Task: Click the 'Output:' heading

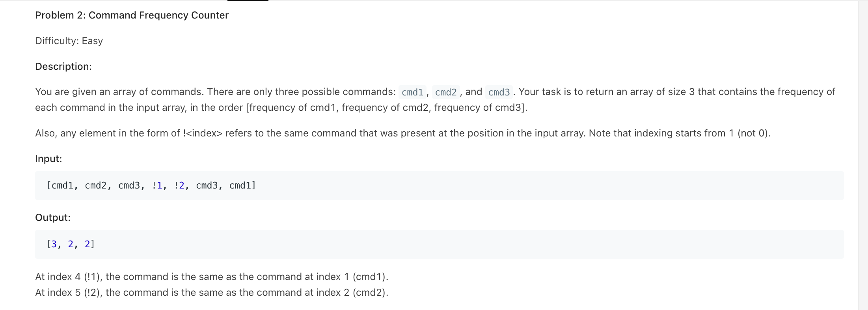Action: [x=53, y=218]
